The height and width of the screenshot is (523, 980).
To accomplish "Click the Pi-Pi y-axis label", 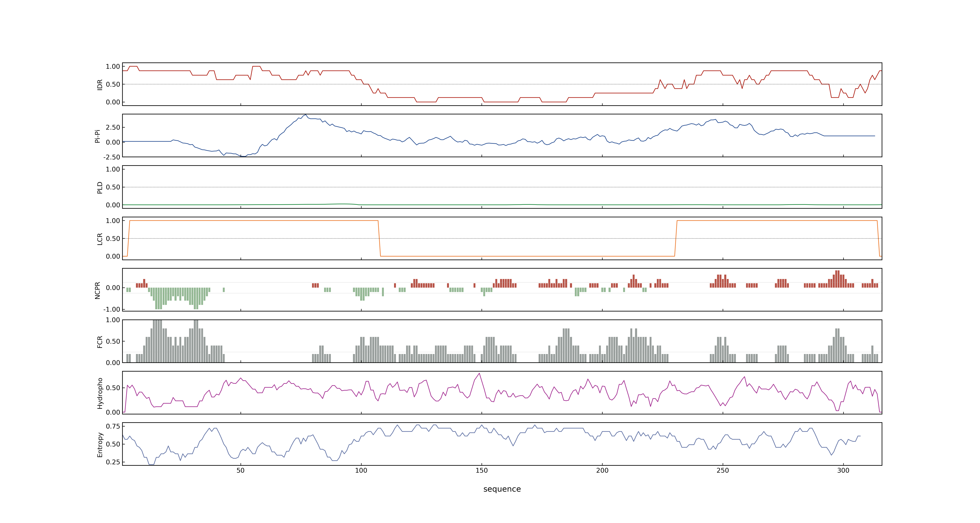I will point(97,136).
